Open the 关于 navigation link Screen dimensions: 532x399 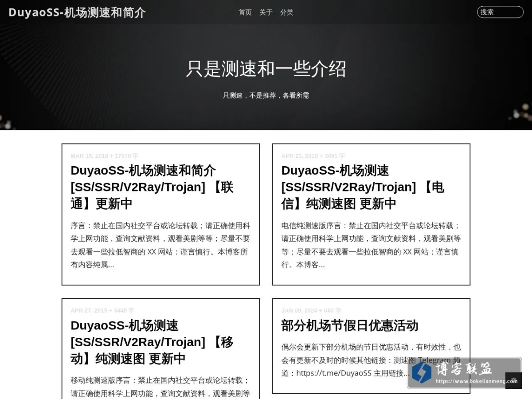[266, 12]
